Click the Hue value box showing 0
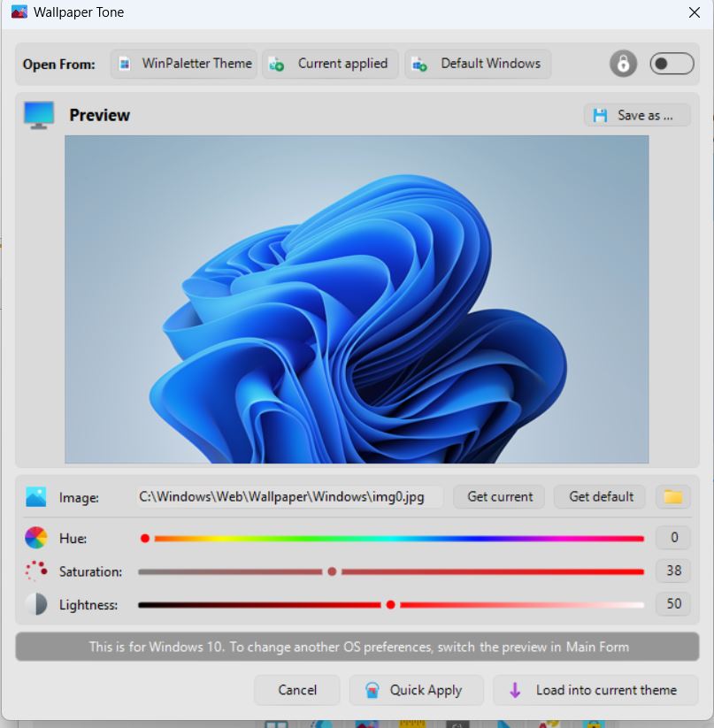Image resolution: width=714 pixels, height=728 pixels. [673, 538]
